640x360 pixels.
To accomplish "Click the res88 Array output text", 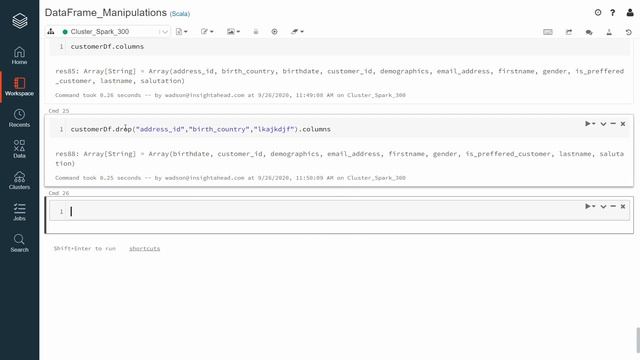I will point(340,158).
